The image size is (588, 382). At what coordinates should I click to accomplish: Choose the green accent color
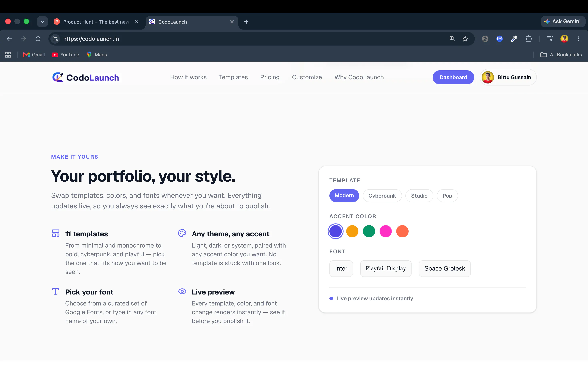[x=369, y=231]
